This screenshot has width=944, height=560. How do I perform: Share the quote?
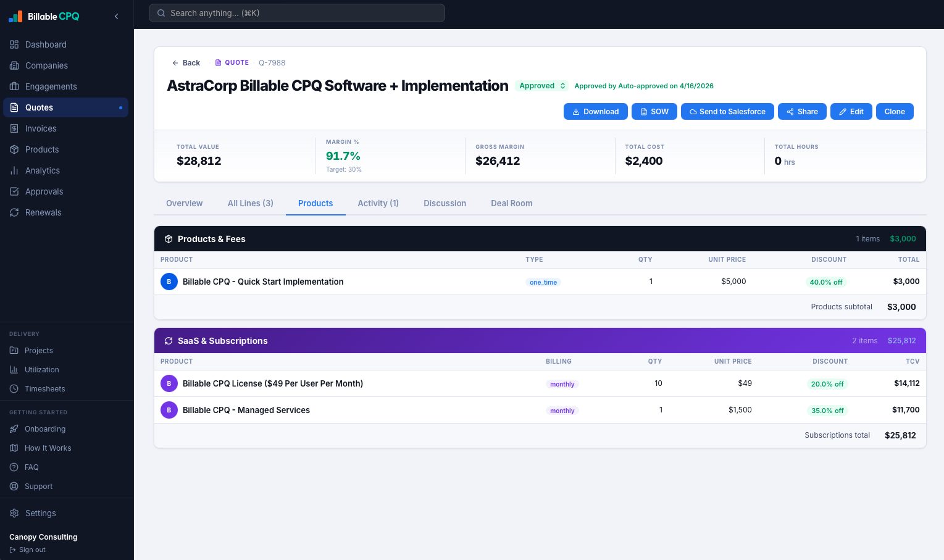(803, 112)
